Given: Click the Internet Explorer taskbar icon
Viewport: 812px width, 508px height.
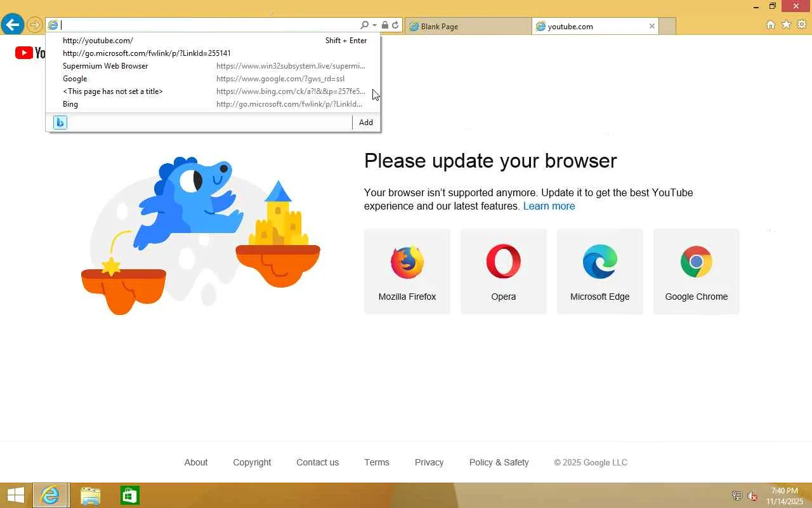Looking at the screenshot, I should coord(49,495).
